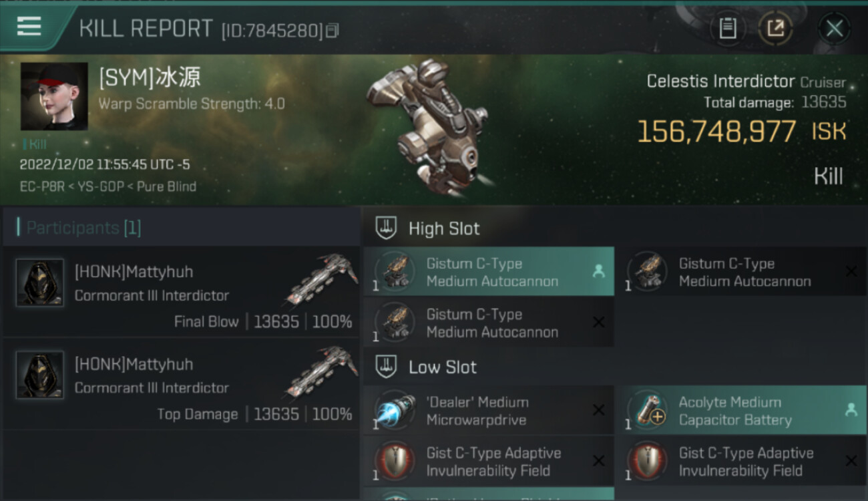Open the clipboard notes icon
This screenshot has width=868, height=501.
click(727, 28)
